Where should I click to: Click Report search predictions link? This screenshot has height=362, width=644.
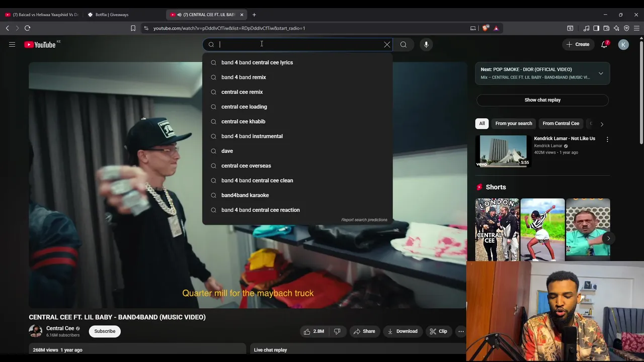(364, 220)
